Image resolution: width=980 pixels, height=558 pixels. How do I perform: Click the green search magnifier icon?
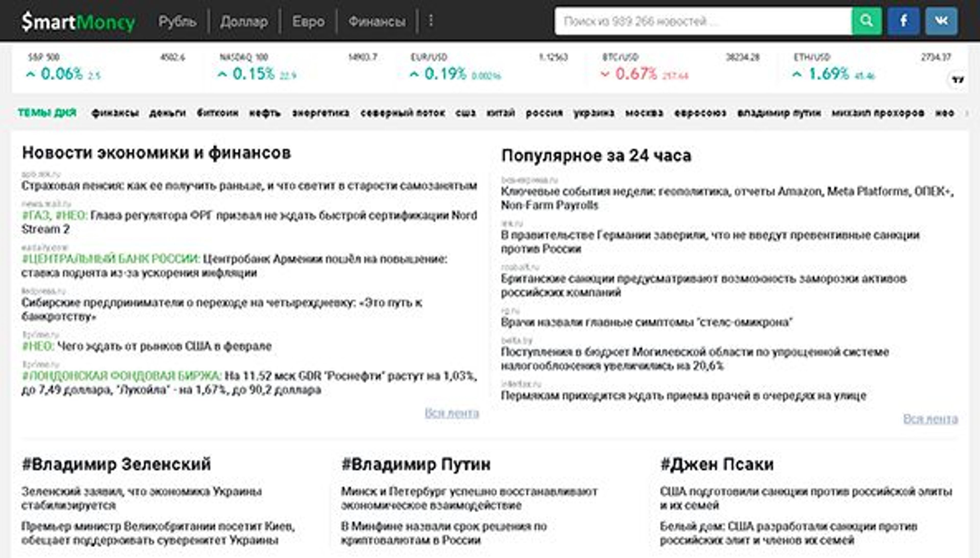[x=867, y=21]
